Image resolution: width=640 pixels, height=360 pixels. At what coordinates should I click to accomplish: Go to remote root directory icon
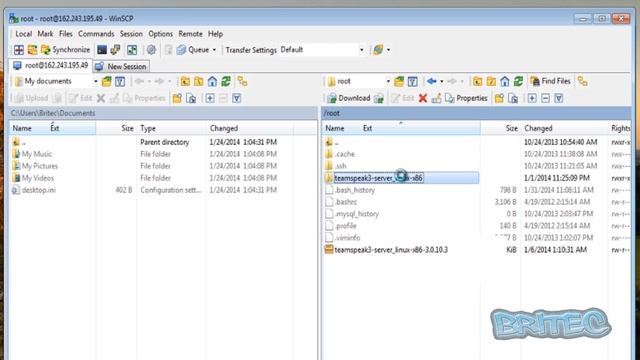click(x=491, y=82)
